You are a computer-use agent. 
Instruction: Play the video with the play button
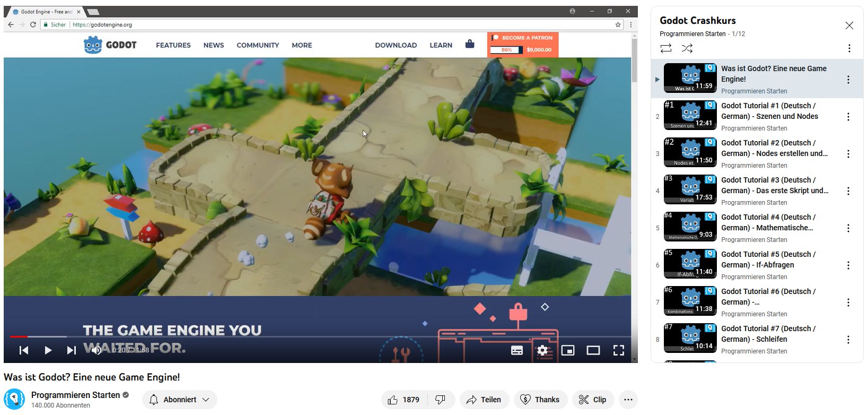48,350
